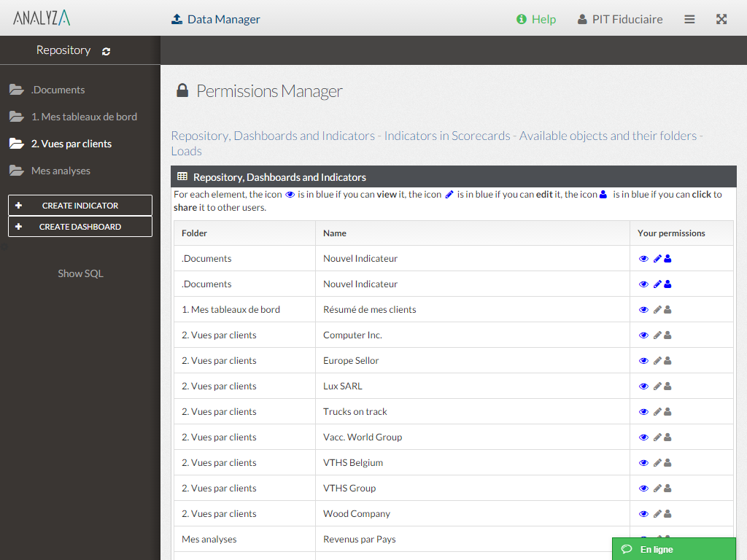Open the .Documents folder in sidebar
The height and width of the screenshot is (560, 747).
point(47,90)
